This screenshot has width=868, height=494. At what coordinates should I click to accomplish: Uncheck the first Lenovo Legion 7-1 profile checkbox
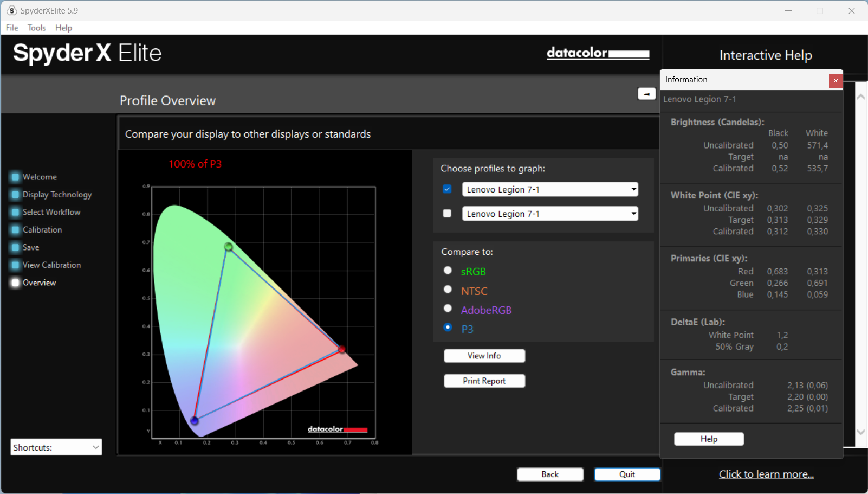tap(447, 189)
